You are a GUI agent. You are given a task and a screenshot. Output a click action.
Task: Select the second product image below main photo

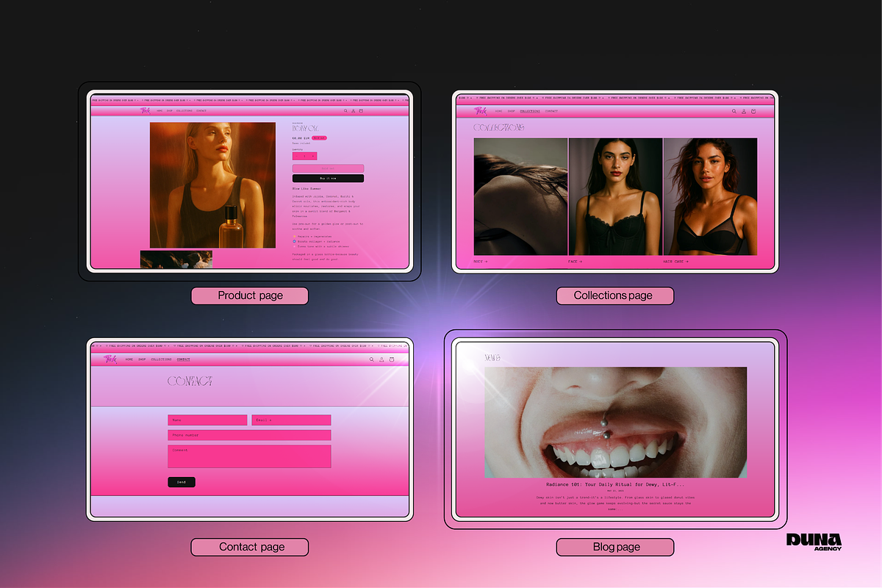click(x=176, y=259)
